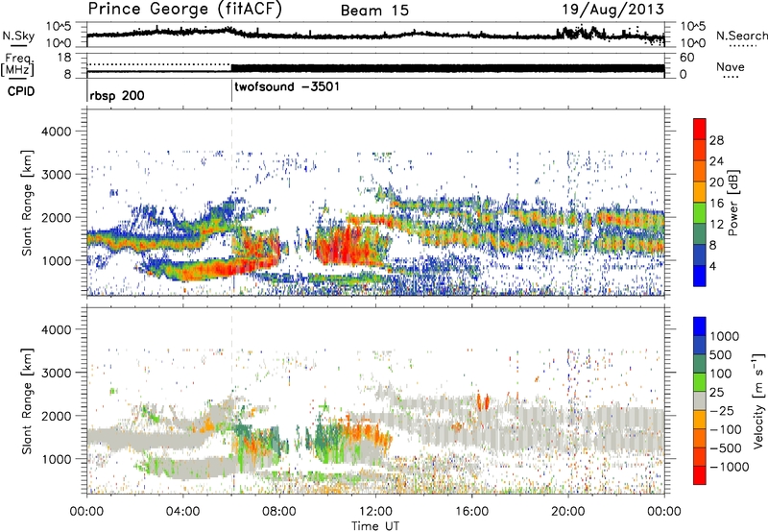
Task: Click the '500' velocity colorbar tick
Action: [x=720, y=354]
